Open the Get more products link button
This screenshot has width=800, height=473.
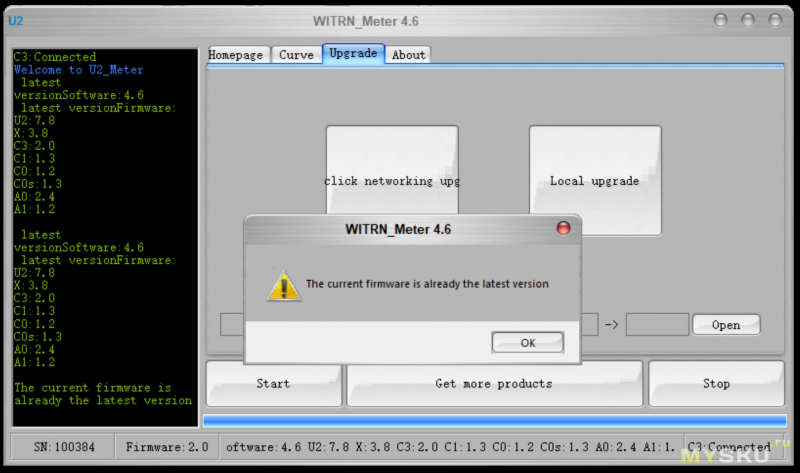[494, 383]
